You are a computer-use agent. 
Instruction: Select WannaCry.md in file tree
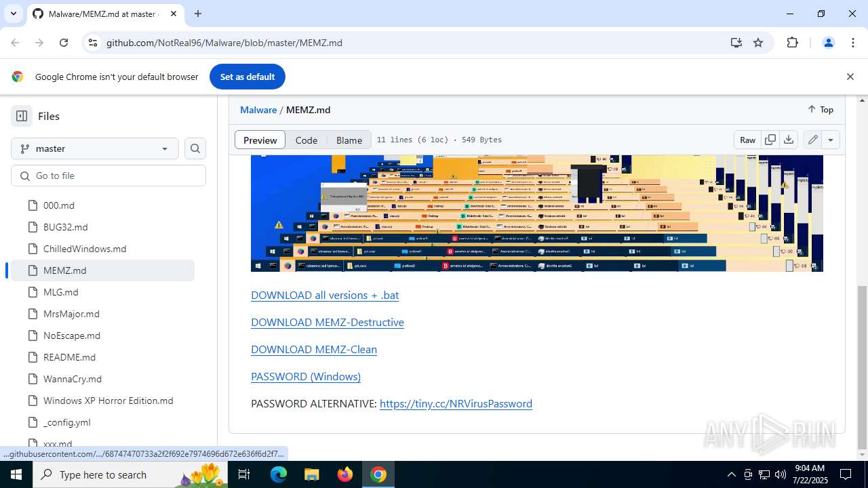click(103, 379)
